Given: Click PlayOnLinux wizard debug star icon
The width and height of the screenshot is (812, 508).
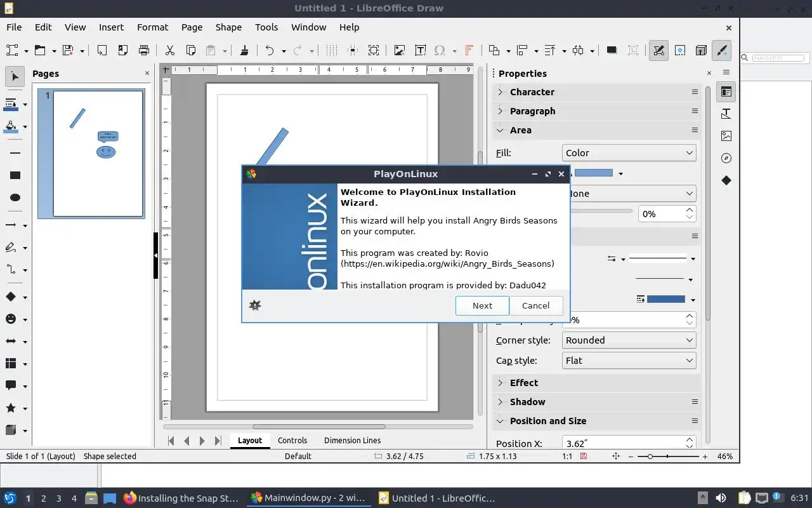Looking at the screenshot, I should pyautogui.click(x=255, y=305).
